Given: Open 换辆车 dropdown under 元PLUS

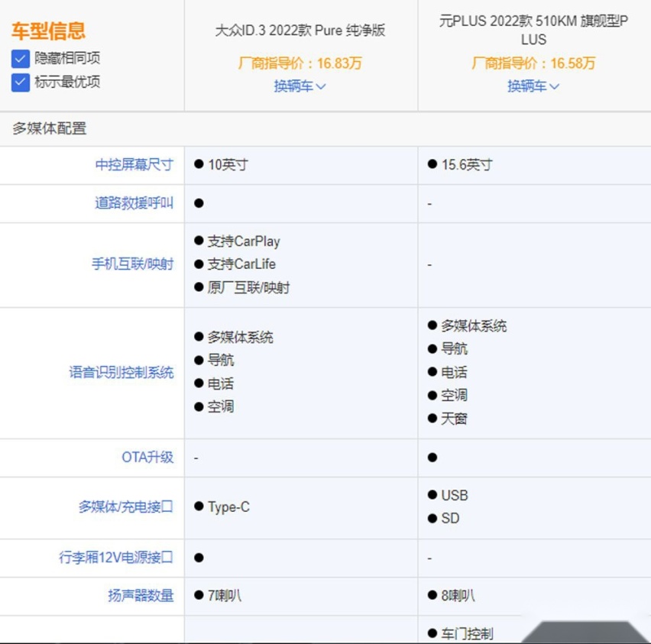Looking at the screenshot, I should [x=533, y=86].
